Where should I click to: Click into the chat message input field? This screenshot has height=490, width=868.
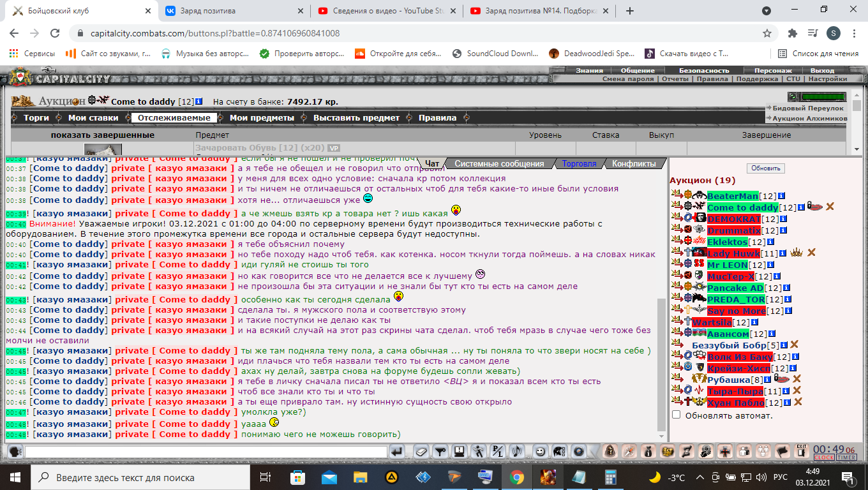click(x=206, y=452)
